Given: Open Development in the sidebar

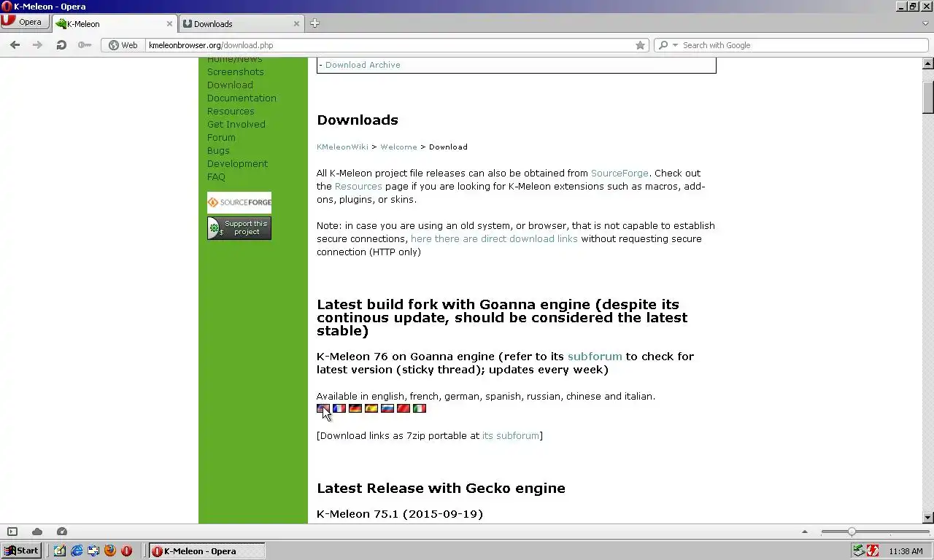Looking at the screenshot, I should [x=237, y=164].
